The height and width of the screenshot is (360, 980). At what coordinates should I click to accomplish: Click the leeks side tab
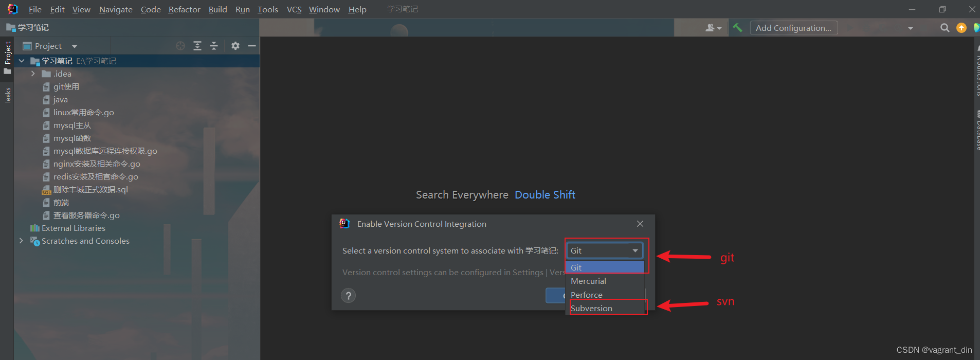[7, 95]
